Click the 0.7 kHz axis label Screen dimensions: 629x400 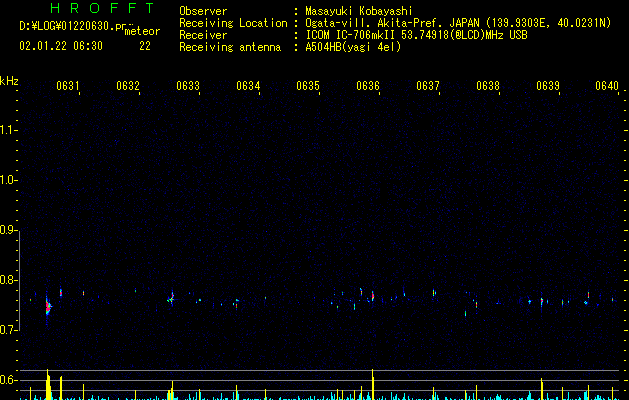click(8, 330)
